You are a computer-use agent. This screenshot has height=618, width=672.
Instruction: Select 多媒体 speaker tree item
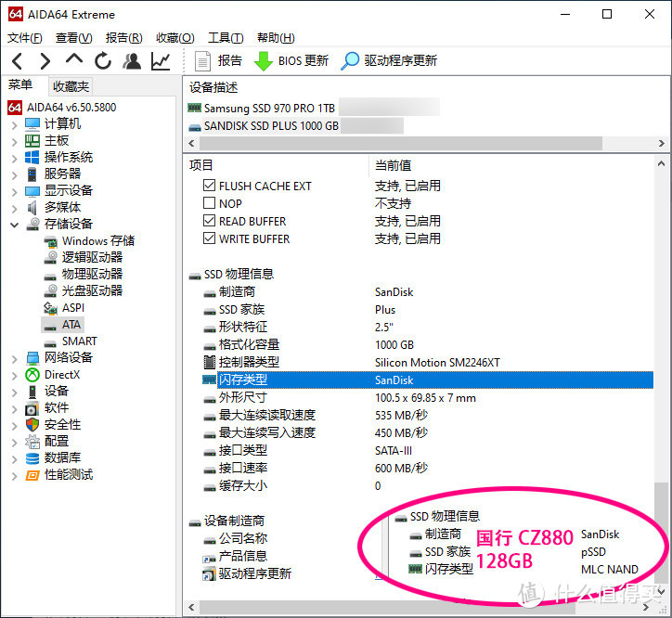point(53,208)
